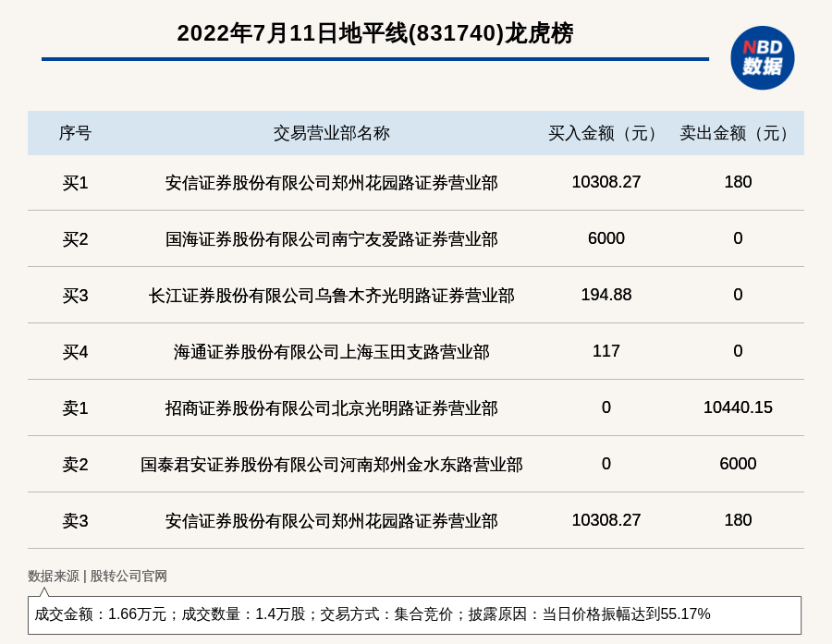Click the 买3 row label
The height and width of the screenshot is (644, 832).
75,296
